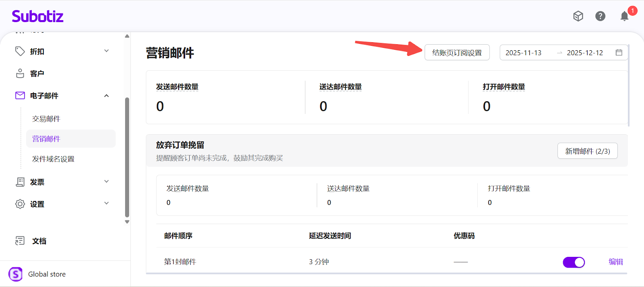Viewport: 644px width, 287px height.
Task: Click the Global store avatar icon
Action: pos(16,274)
